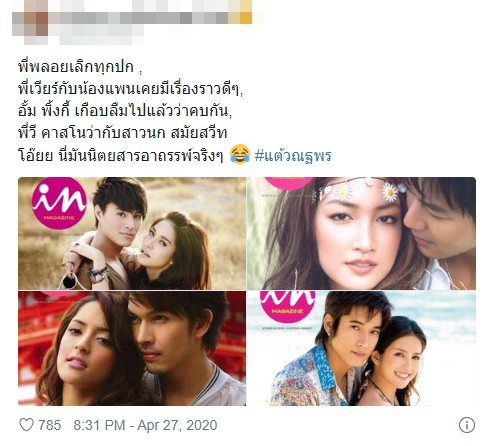491x446 pixels.
Task: Click the text line starting with อั้ม พั้งกี้
Action: click(125, 111)
